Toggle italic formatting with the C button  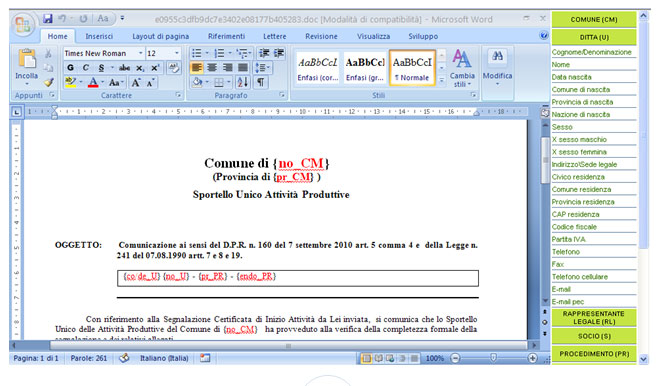click(x=86, y=68)
